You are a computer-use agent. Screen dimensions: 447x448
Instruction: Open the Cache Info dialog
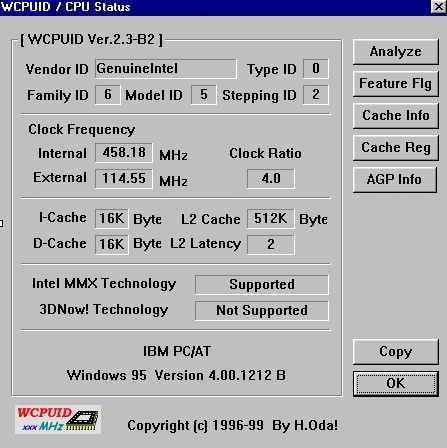tap(395, 116)
